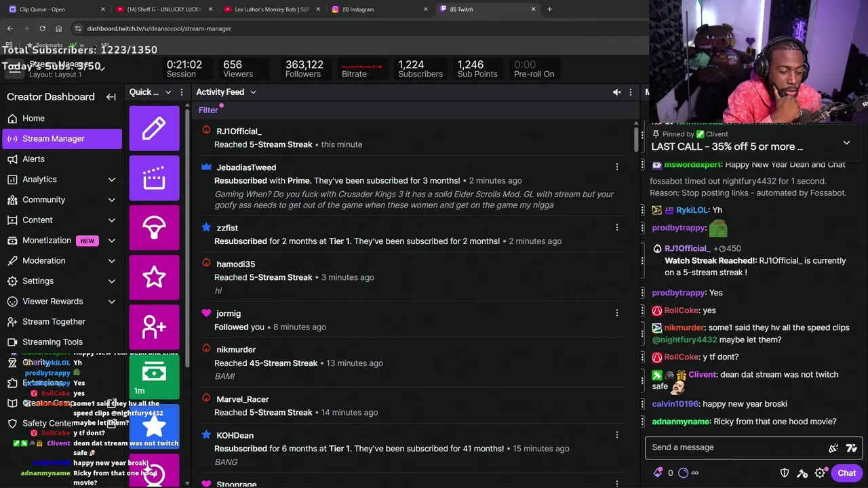Expand the Community sidebar section

tap(111, 200)
